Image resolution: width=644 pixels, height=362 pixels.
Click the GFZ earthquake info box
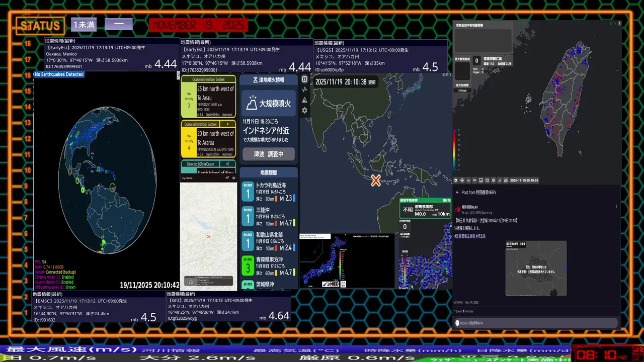coord(229,306)
